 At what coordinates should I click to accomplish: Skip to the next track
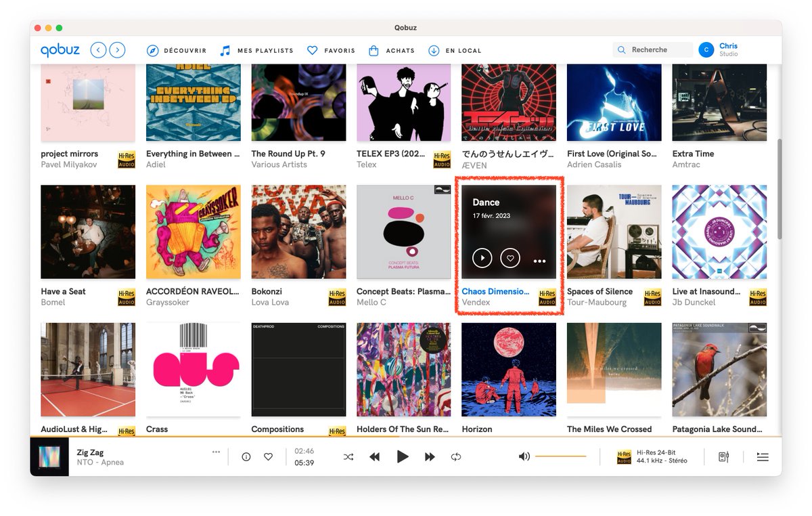click(x=430, y=457)
